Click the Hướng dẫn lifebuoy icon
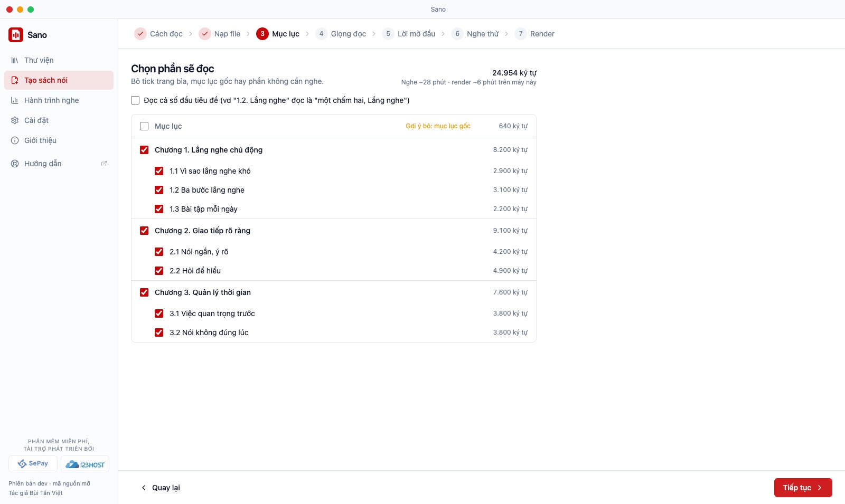Viewport: 845px width, 504px height. click(15, 164)
